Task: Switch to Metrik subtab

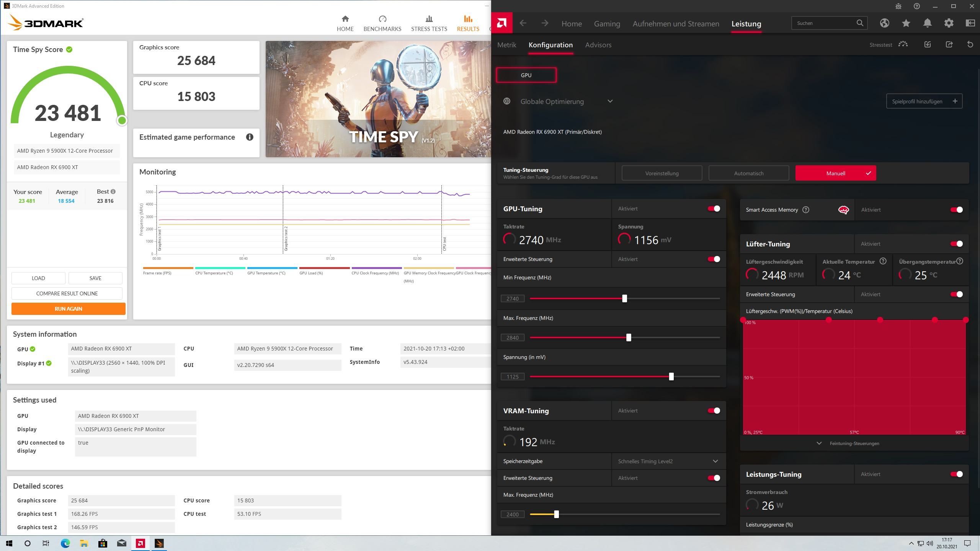Action: pos(506,45)
